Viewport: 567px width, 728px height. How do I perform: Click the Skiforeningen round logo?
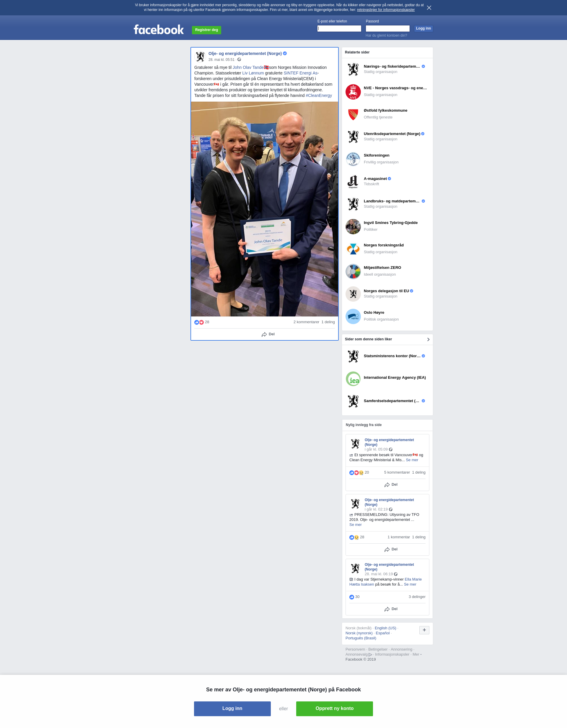[353, 159]
